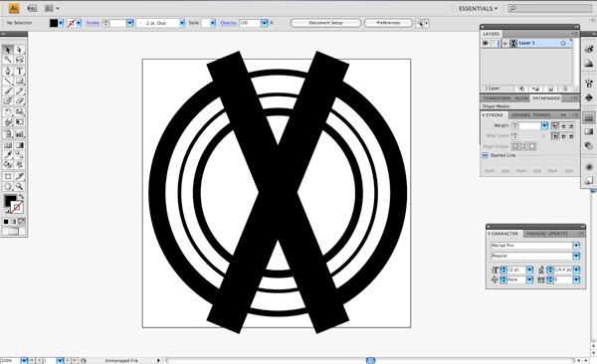Image resolution: width=597 pixels, height=364 pixels.
Task: Select the Selection (black arrow) tool
Action: 8,50
